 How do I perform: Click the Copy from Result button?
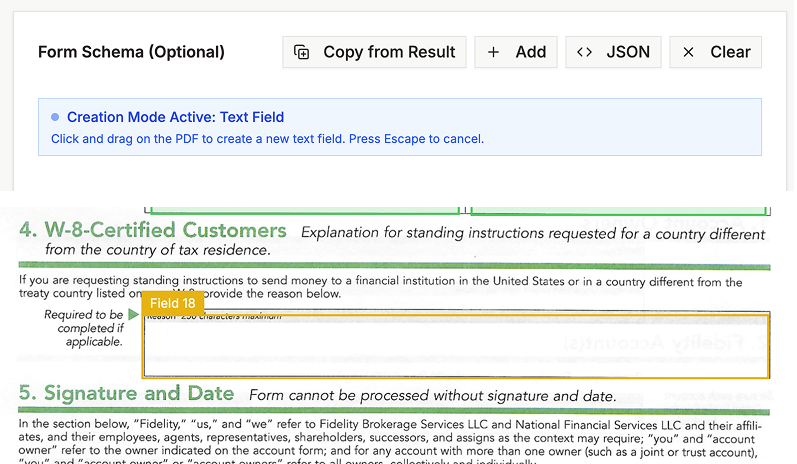point(374,52)
